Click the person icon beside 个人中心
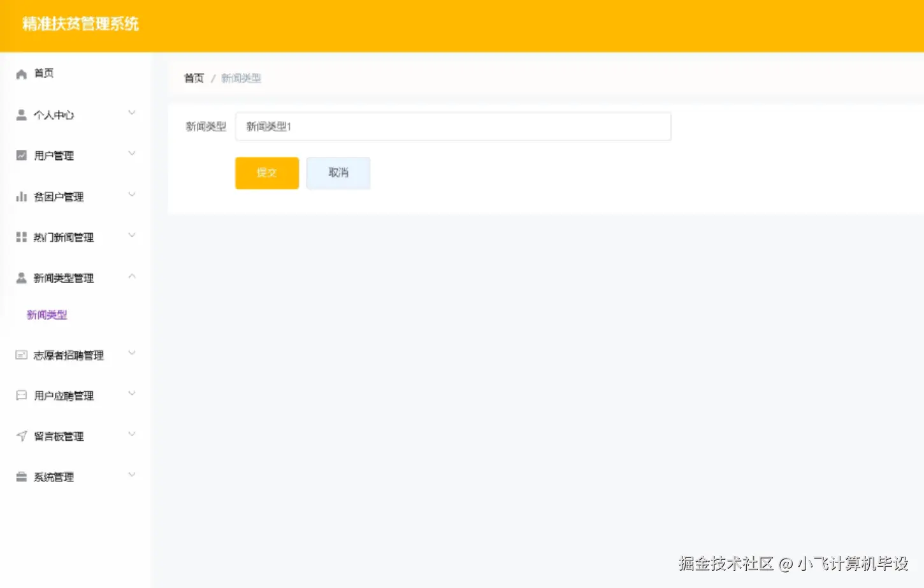This screenshot has width=924, height=588. coord(21,115)
